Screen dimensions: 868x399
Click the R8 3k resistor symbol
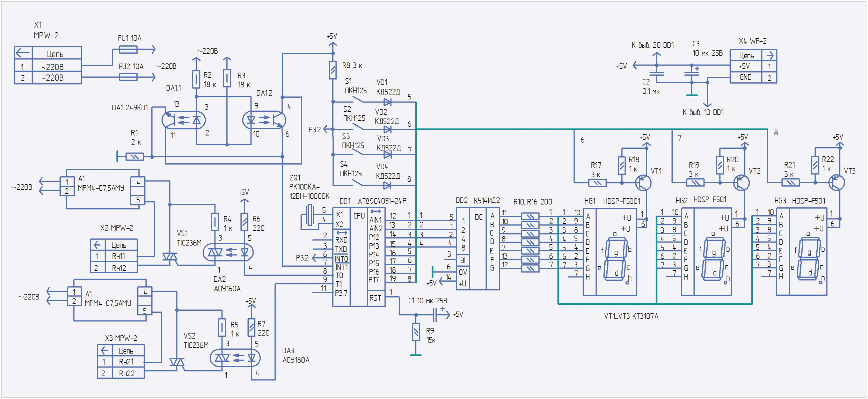coord(333,70)
